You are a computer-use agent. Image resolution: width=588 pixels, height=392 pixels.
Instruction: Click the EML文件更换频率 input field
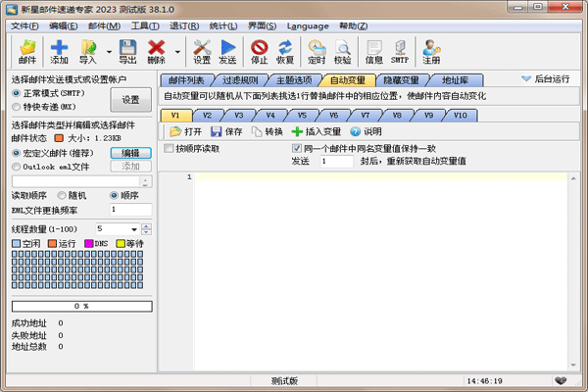pos(130,210)
